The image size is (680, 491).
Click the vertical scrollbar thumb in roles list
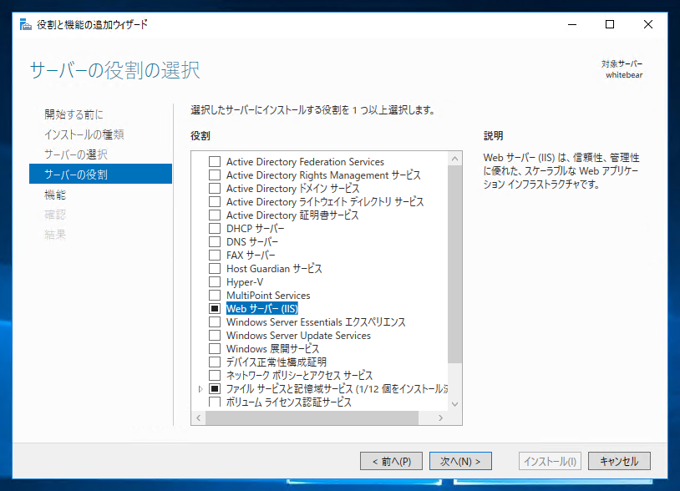[455, 264]
